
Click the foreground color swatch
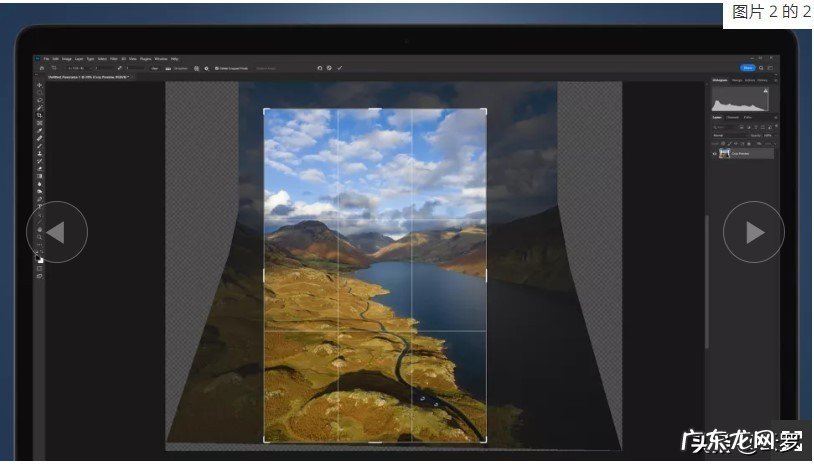[x=39, y=257]
